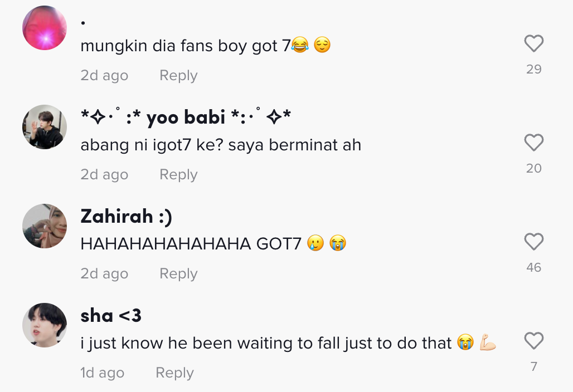
Task: Reply to the 'fans boy got 7' comment
Action: (x=178, y=76)
